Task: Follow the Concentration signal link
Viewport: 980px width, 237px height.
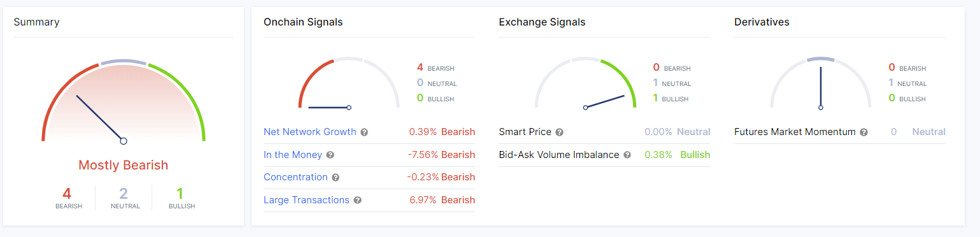Action: point(295,177)
